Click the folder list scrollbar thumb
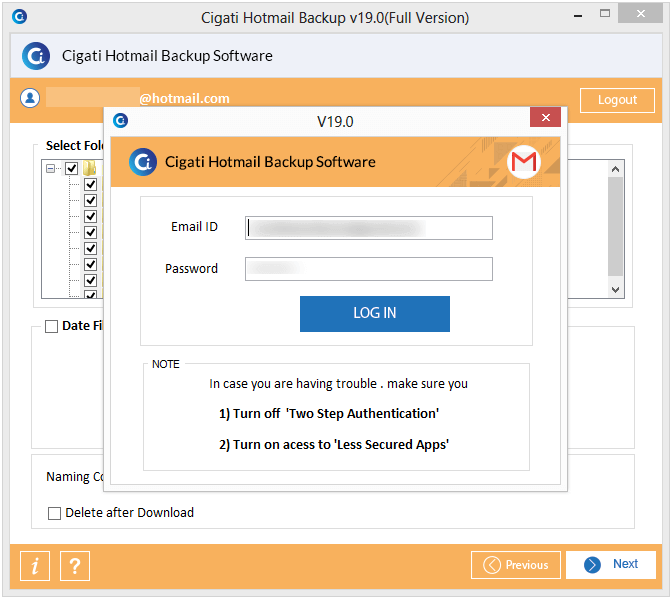 tap(615, 226)
